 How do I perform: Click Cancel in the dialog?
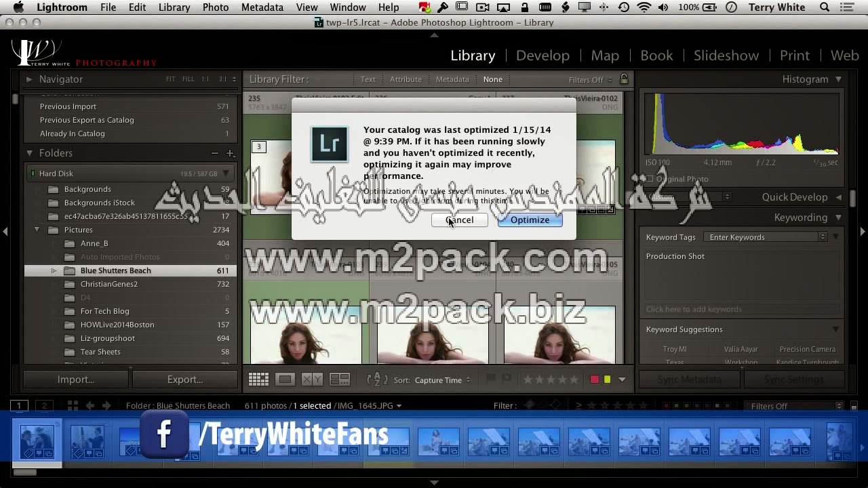(459, 220)
